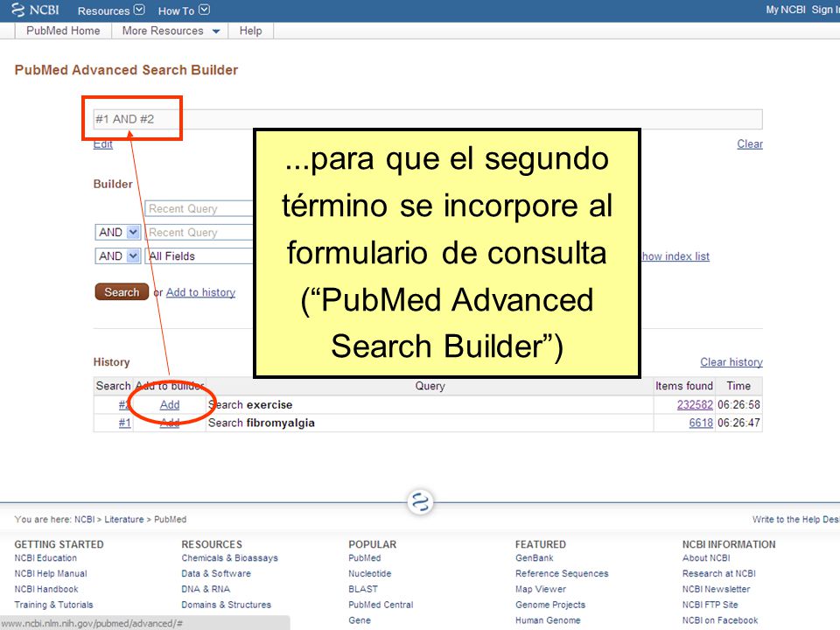Add the fibromyalgia search to builder
This screenshot has height=630, width=840.
coord(169,423)
